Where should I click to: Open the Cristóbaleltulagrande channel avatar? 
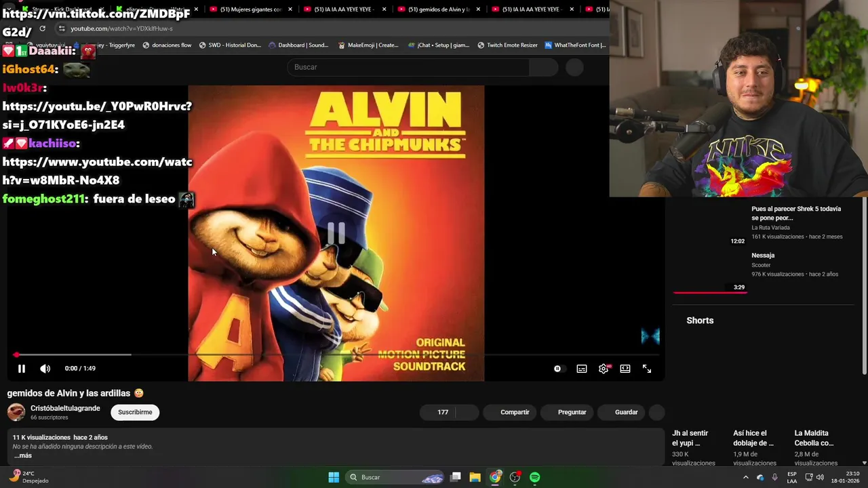point(16,412)
